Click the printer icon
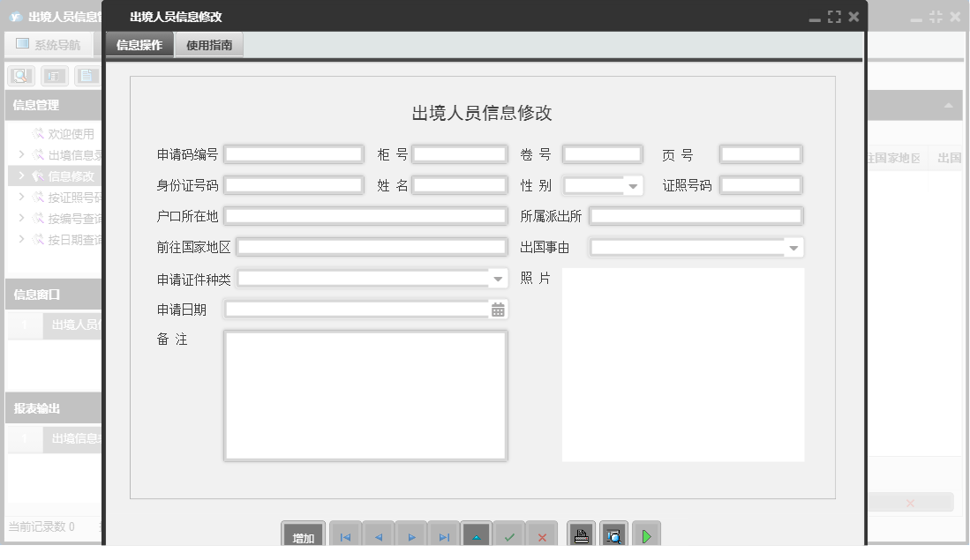 [582, 536]
